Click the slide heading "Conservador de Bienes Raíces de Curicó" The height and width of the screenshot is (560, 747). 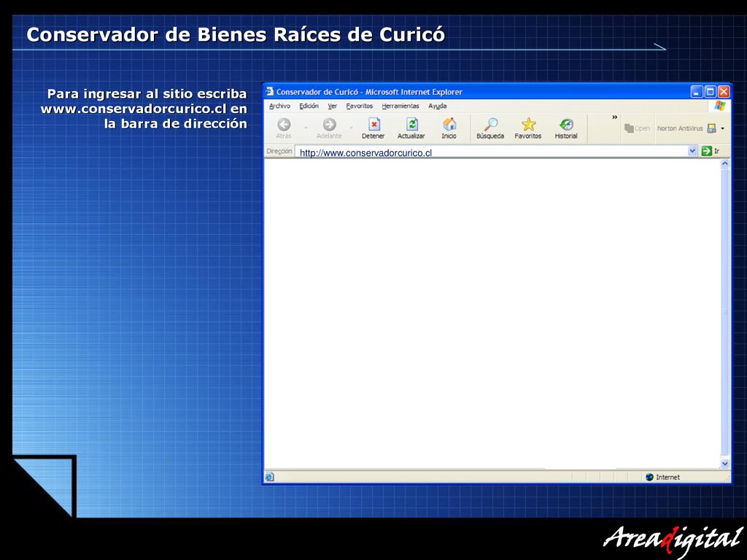[x=236, y=35]
